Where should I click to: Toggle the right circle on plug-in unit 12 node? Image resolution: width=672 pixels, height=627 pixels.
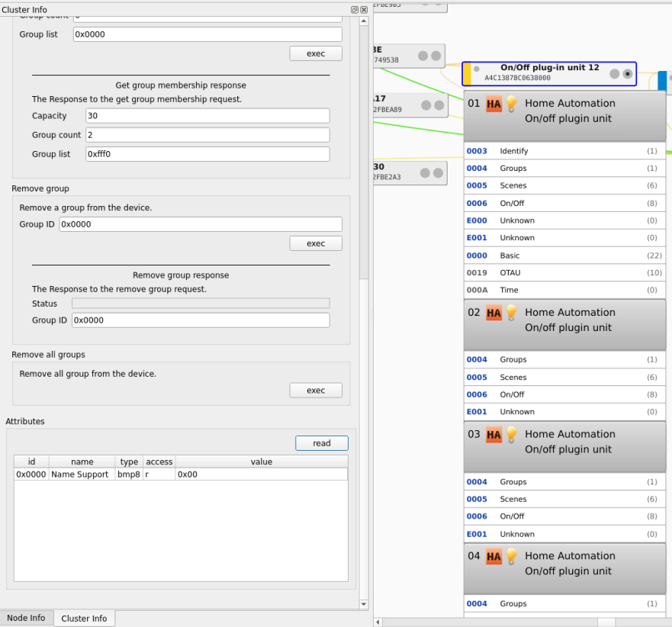coord(628,74)
